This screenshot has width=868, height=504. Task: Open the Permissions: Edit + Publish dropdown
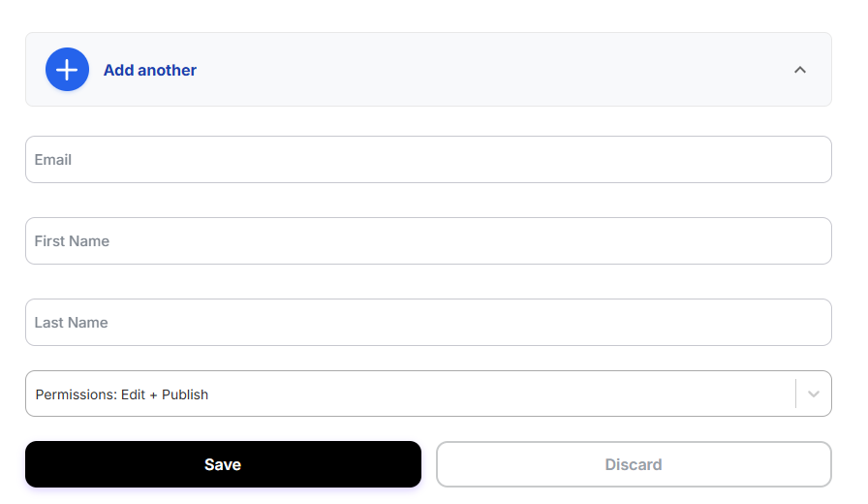pos(407,394)
